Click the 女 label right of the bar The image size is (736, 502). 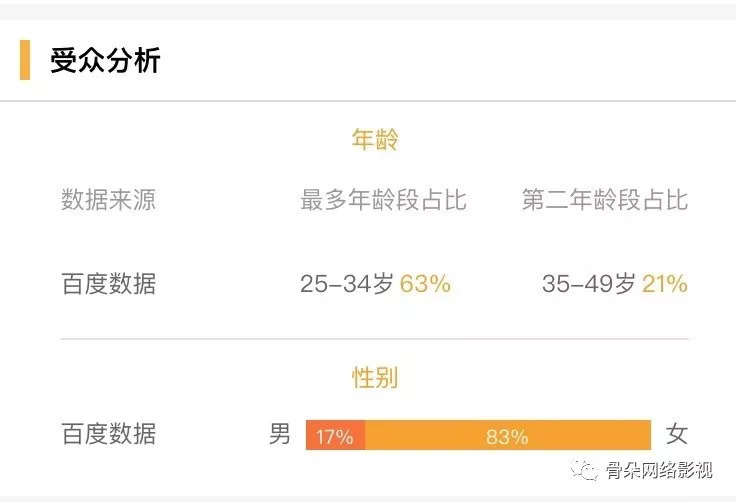677,435
